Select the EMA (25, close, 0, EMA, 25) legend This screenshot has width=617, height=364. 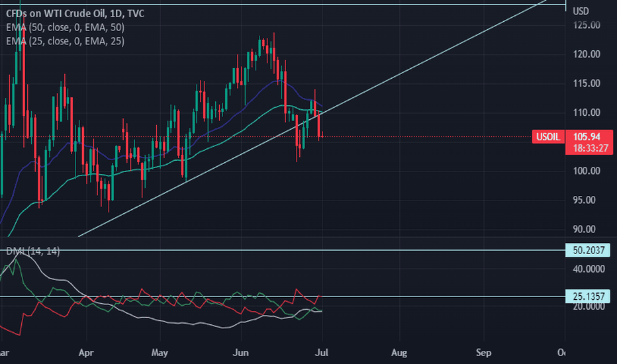tap(66, 41)
